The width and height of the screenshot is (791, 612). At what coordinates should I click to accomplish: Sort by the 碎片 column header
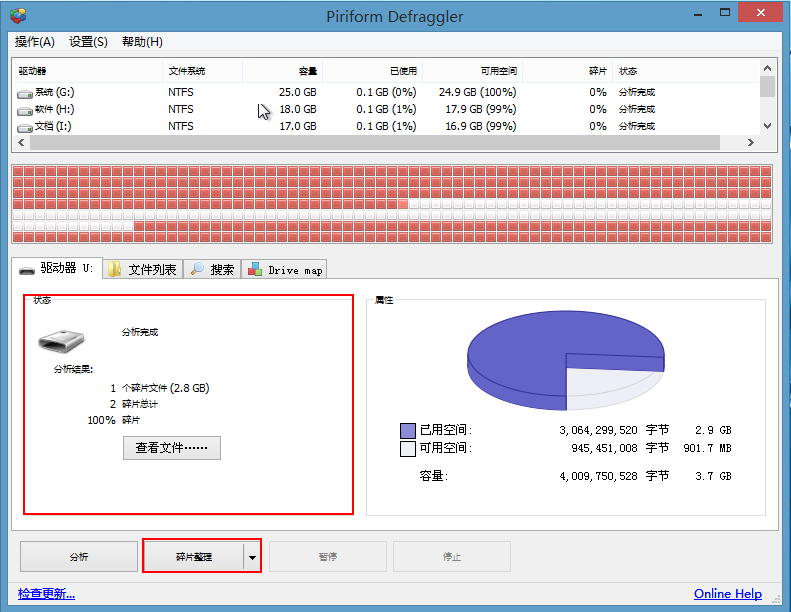(568, 71)
